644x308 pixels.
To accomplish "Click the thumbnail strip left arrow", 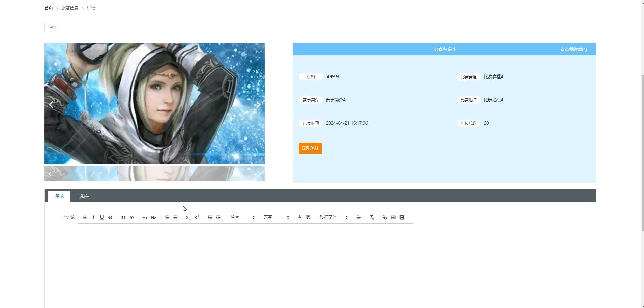I will click(x=50, y=174).
